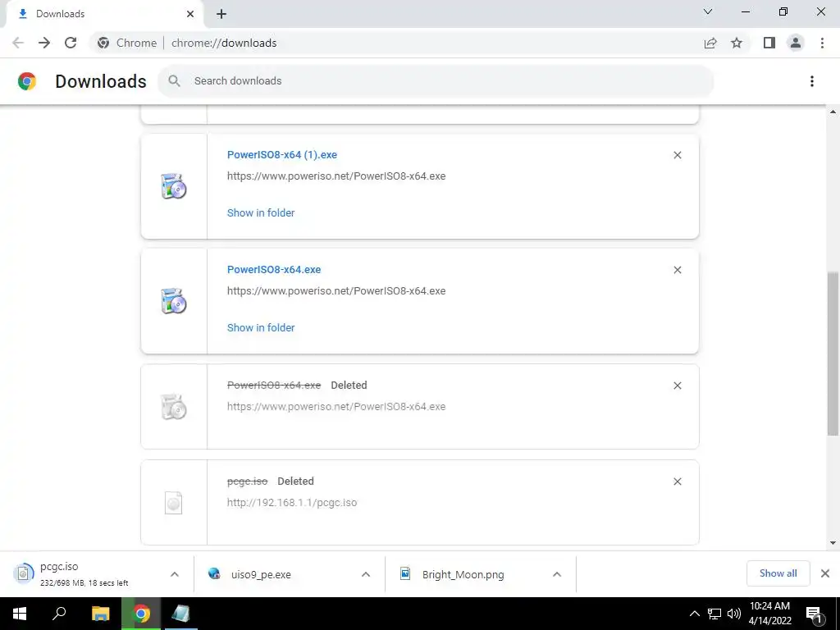This screenshot has width=840, height=630.
Task: Open the volume control in system tray
Action: (734, 614)
